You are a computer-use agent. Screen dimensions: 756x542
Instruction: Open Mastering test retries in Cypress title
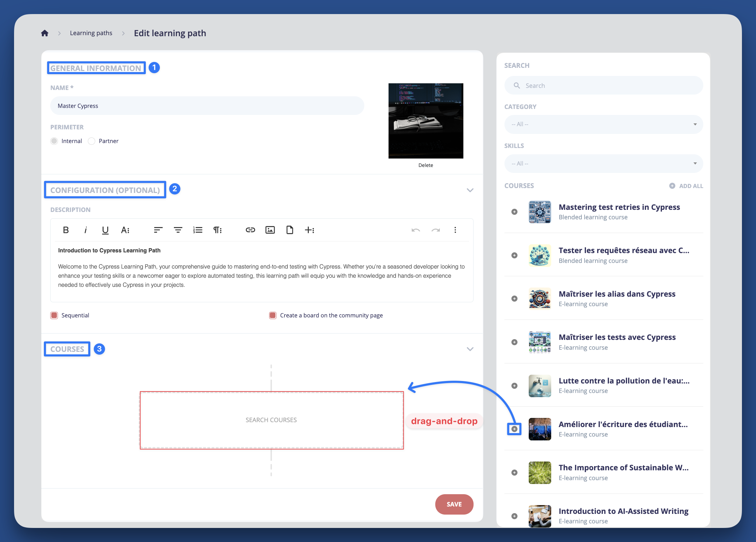click(619, 207)
